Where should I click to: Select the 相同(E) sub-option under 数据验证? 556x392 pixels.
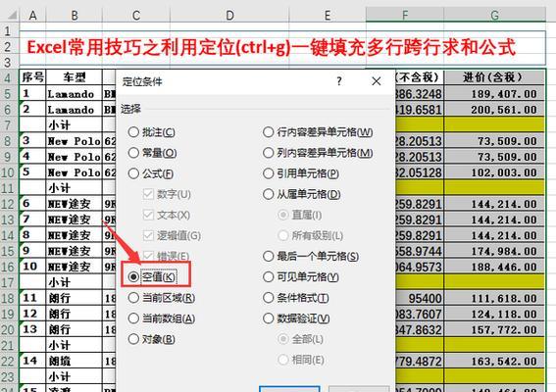click(301, 360)
